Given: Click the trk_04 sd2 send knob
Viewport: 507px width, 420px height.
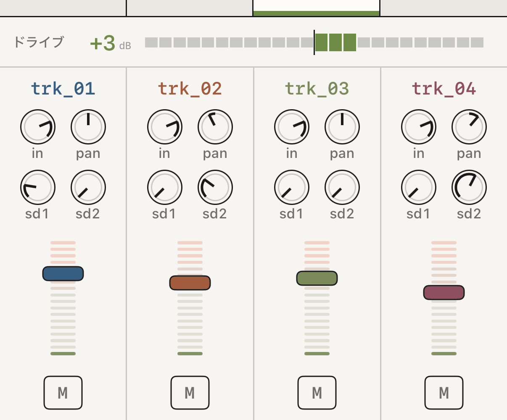Looking at the screenshot, I should (x=469, y=187).
